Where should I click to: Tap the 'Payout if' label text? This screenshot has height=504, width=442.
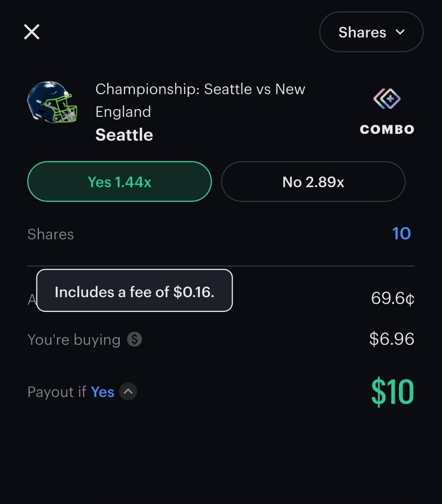[x=57, y=392]
